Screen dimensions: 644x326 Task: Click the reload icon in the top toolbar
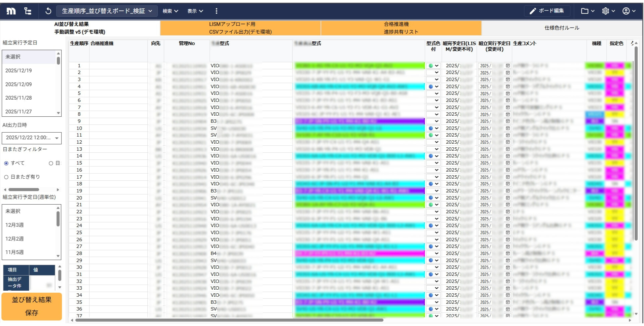tap(48, 10)
